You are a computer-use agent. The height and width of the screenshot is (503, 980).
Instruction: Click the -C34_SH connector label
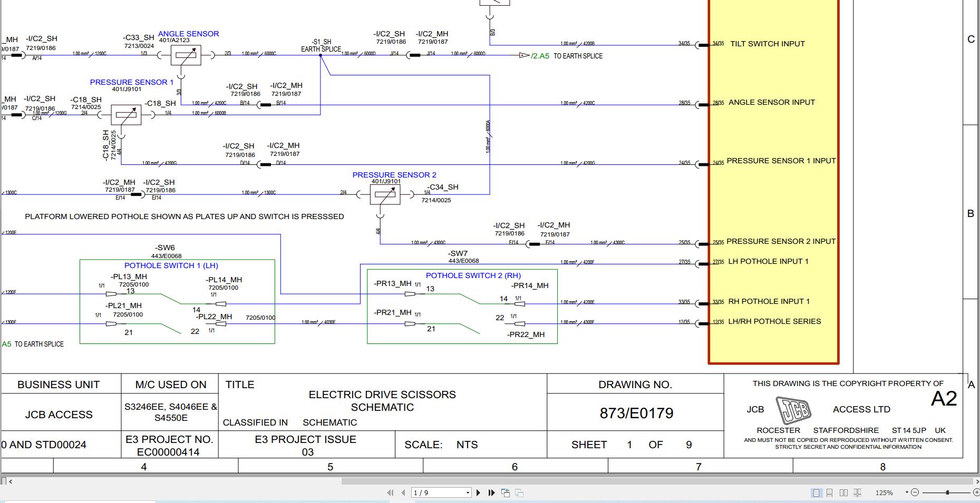[x=442, y=187]
